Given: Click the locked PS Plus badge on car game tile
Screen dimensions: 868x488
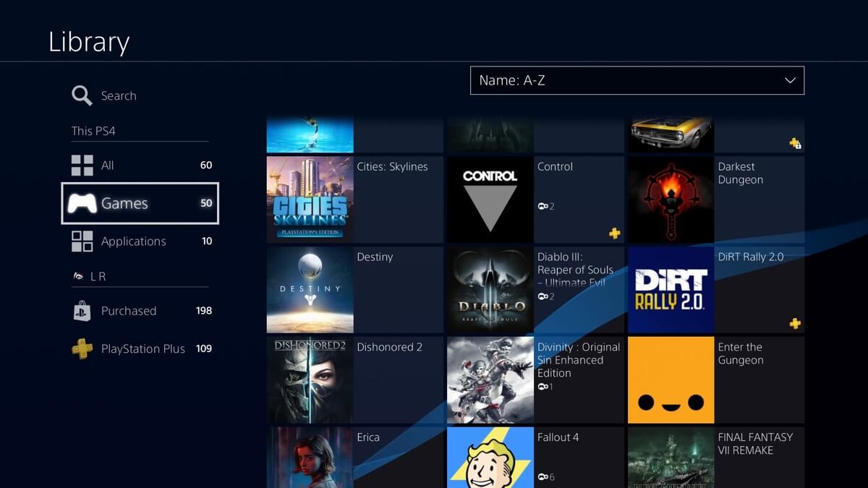Looking at the screenshot, I should [795, 143].
